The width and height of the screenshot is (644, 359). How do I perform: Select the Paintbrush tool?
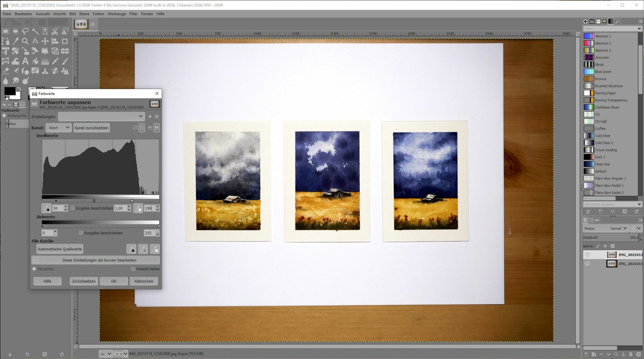click(x=64, y=61)
